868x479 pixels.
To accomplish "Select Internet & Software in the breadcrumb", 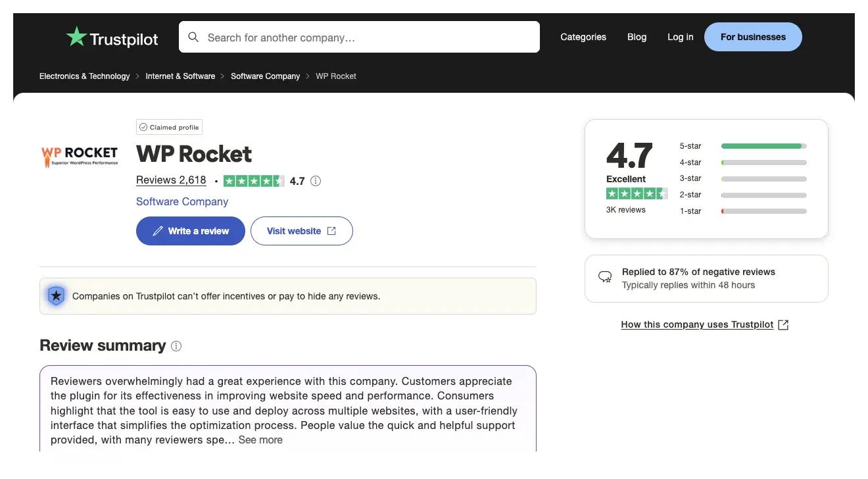I will tap(180, 76).
